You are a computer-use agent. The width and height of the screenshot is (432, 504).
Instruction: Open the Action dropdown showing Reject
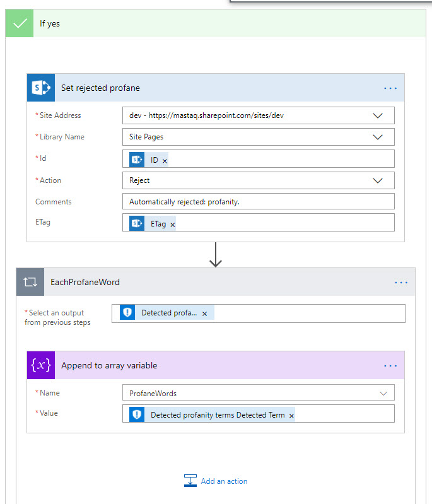click(378, 180)
